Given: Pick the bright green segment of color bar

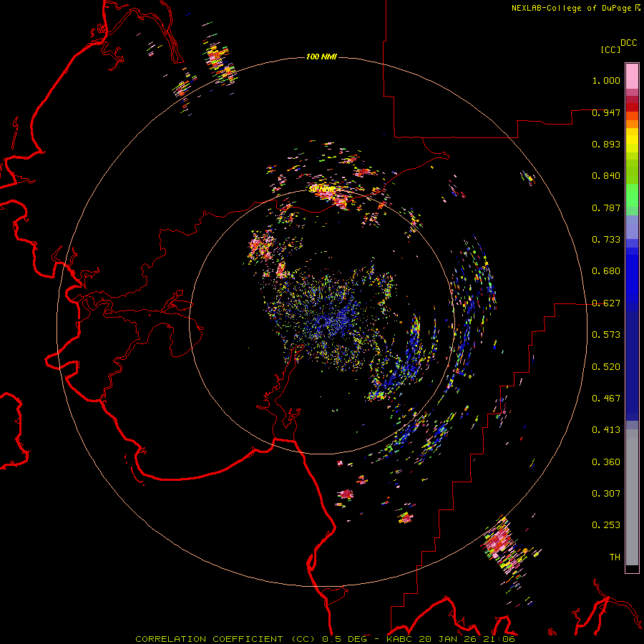Looking at the screenshot, I should coord(632,195).
